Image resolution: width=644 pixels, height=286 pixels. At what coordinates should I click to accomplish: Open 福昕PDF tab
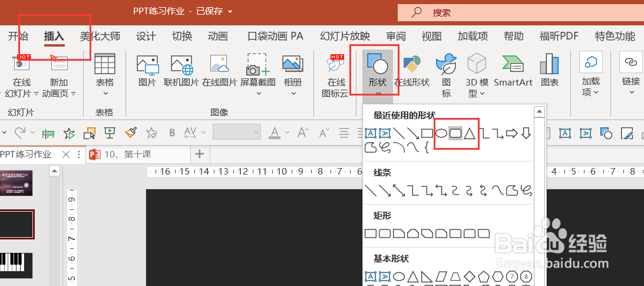(x=559, y=36)
